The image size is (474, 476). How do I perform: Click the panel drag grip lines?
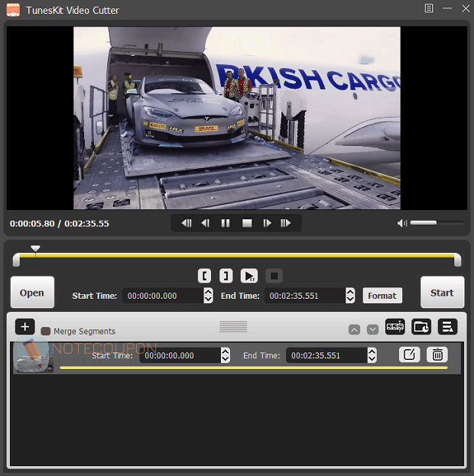coord(233,326)
